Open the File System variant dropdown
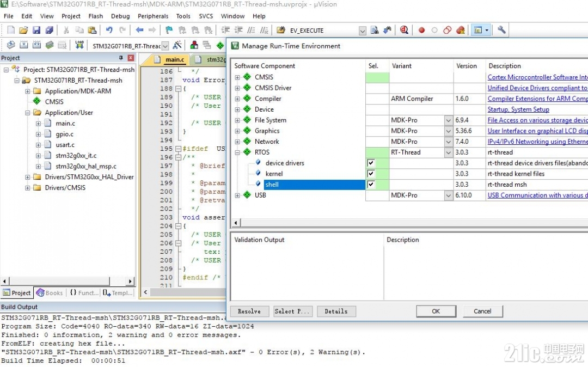Viewport: 588px width, 367px height. click(x=449, y=120)
